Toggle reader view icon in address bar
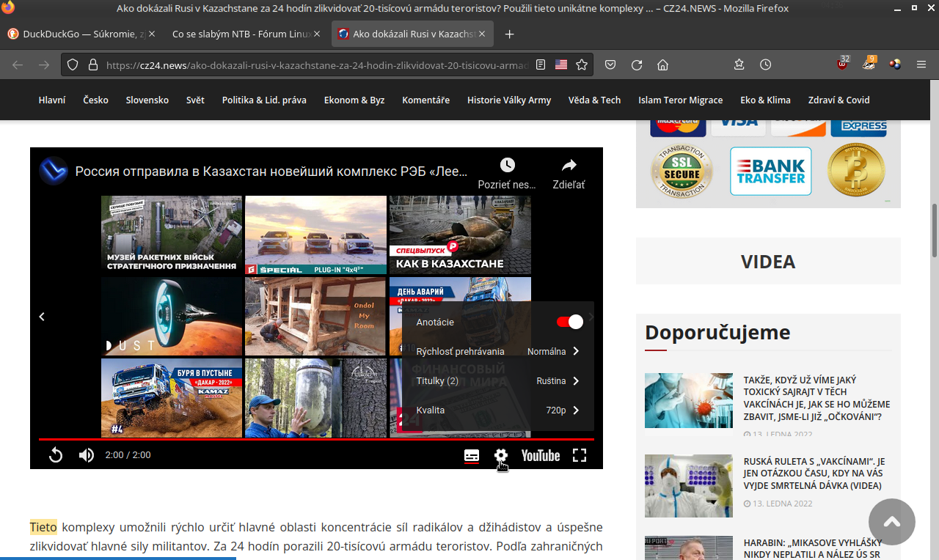This screenshot has width=939, height=560. click(x=541, y=65)
